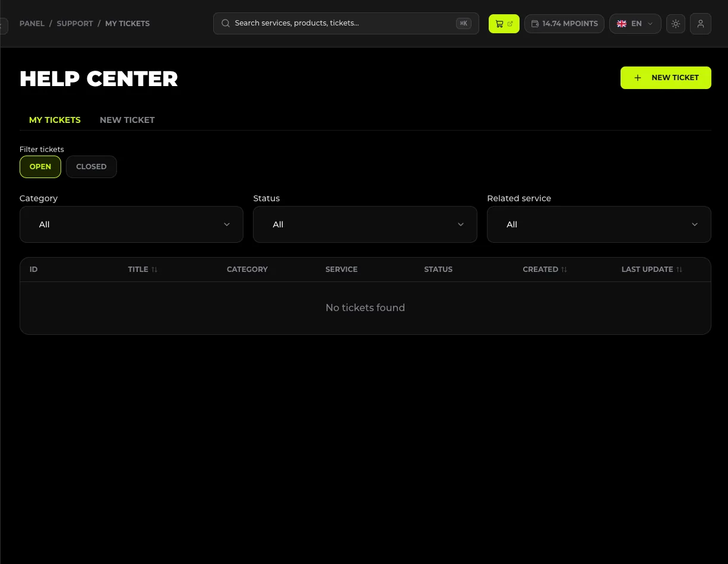Click the wallet icon beside 14.74 MPOINTS
Image resolution: width=728 pixels, height=564 pixels.
coord(535,24)
